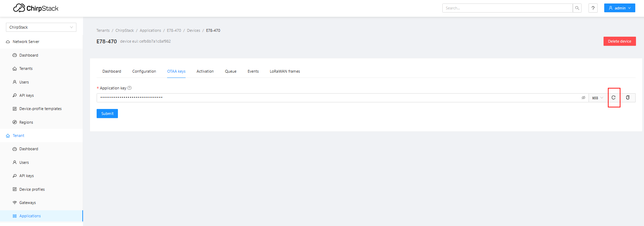Click the ChirpStack logo
Screen dimensions: 644x226
tap(36, 8)
